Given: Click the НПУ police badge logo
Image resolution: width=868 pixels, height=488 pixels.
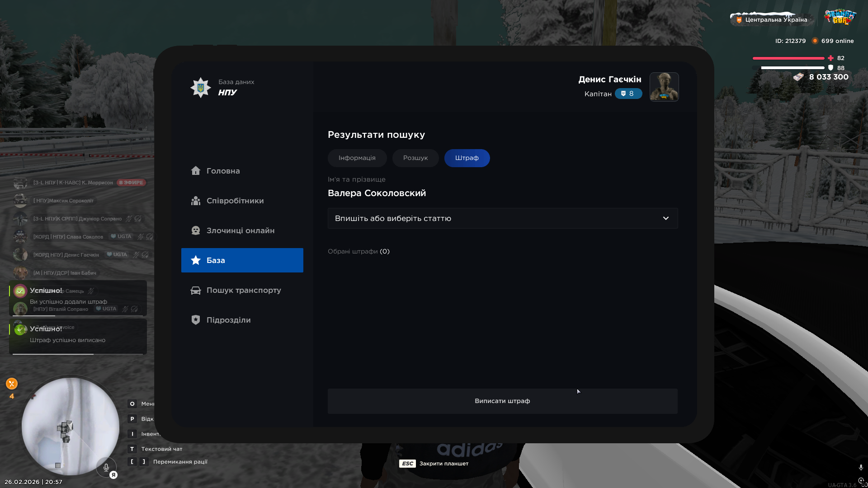Looking at the screenshot, I should click(200, 88).
